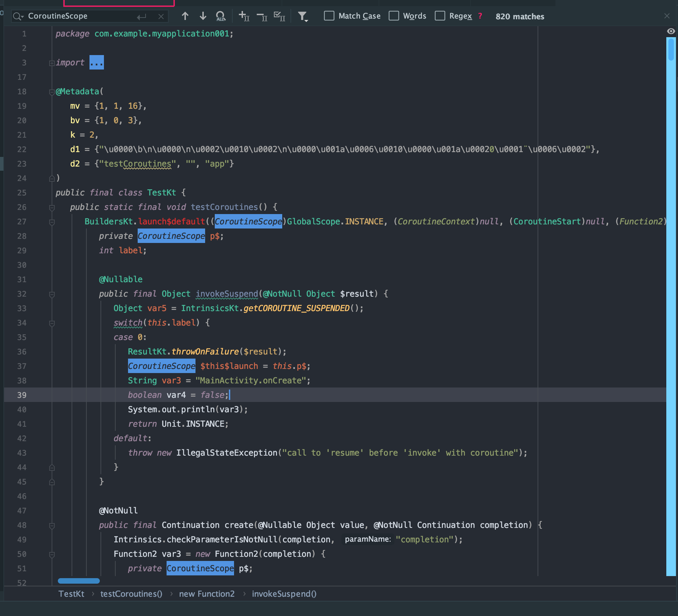The image size is (678, 616).
Task: Enable Match Case checkbox
Action: tap(329, 16)
